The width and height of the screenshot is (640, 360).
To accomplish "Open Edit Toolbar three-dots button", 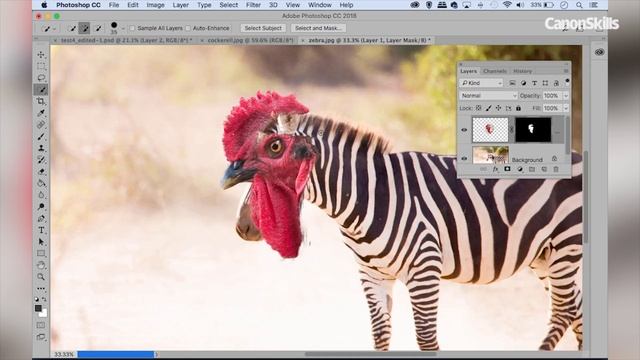I will coord(41,289).
